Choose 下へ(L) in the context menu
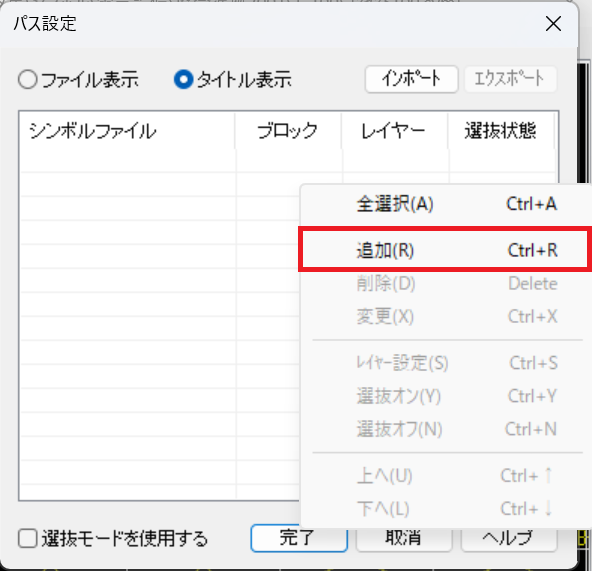 pyautogui.click(x=446, y=508)
